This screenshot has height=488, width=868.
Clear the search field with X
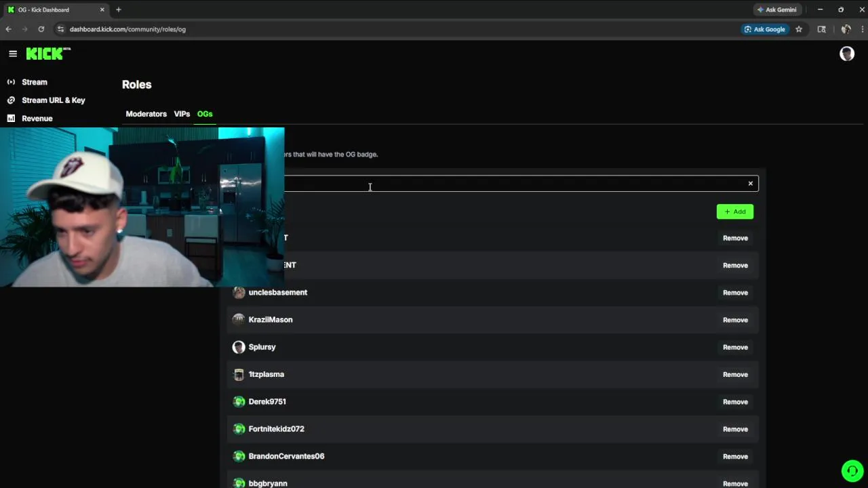tap(751, 184)
